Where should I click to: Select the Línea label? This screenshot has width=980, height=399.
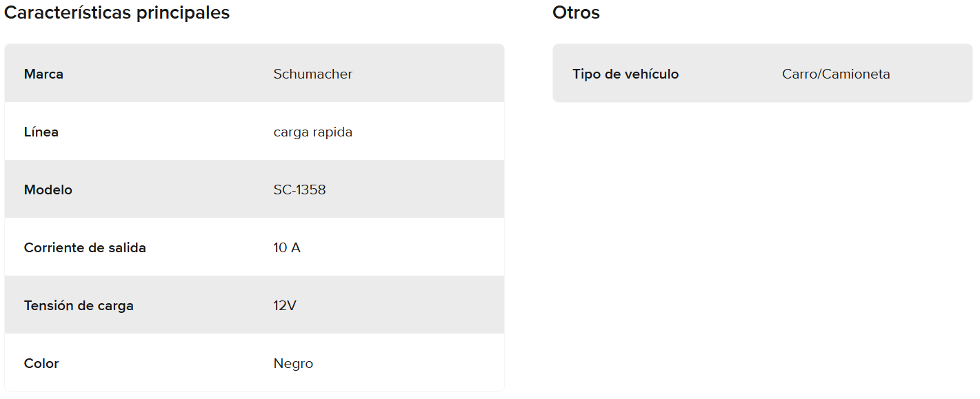(x=41, y=132)
